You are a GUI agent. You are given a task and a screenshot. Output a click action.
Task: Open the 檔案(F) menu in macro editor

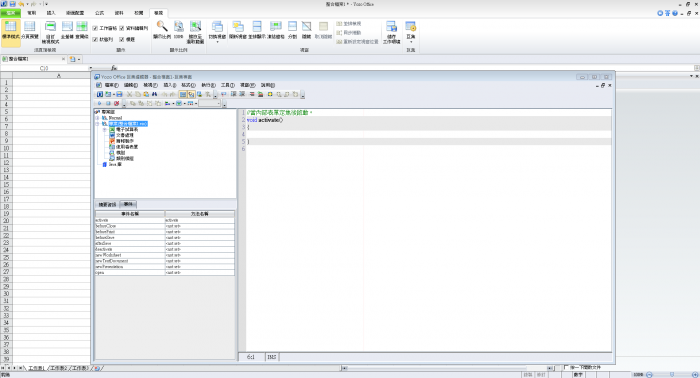(x=111, y=85)
